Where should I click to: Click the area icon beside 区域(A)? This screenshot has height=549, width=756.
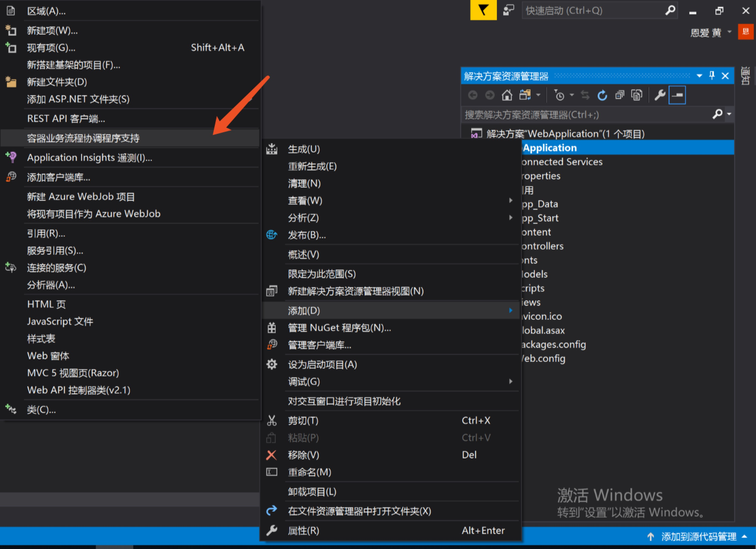point(11,11)
